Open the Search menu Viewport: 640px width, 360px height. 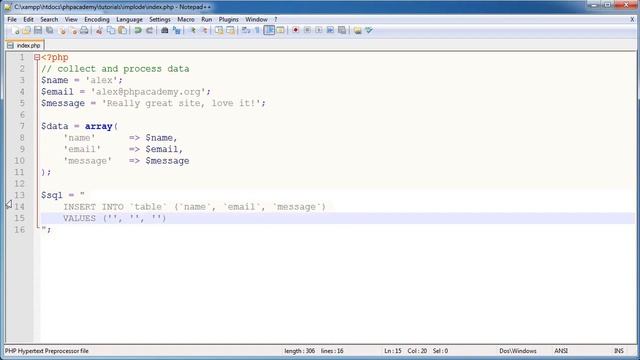(49, 19)
